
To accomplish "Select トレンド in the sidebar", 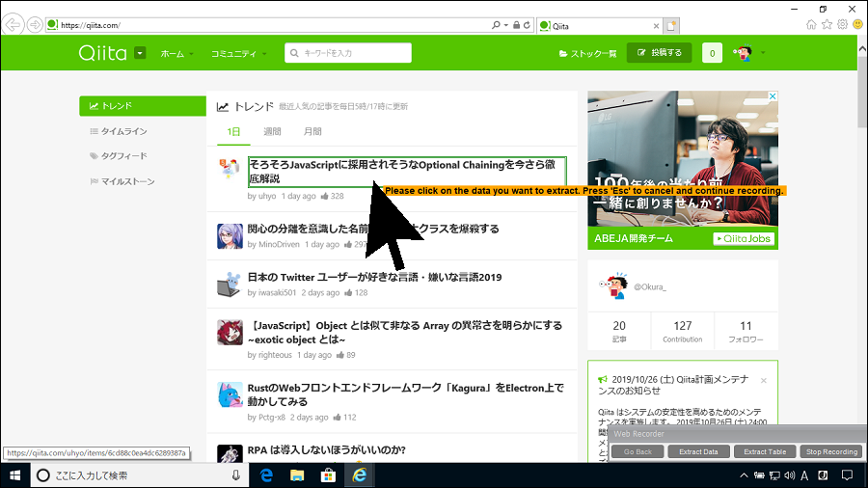I will point(143,106).
